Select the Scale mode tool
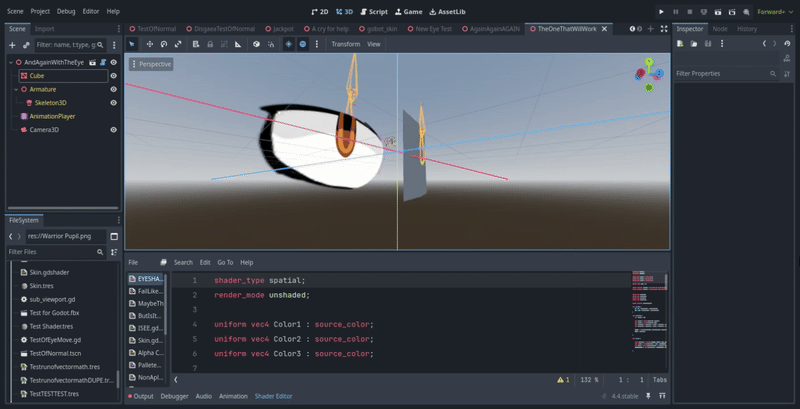Screen dimensions: 800x409 (x=178, y=44)
